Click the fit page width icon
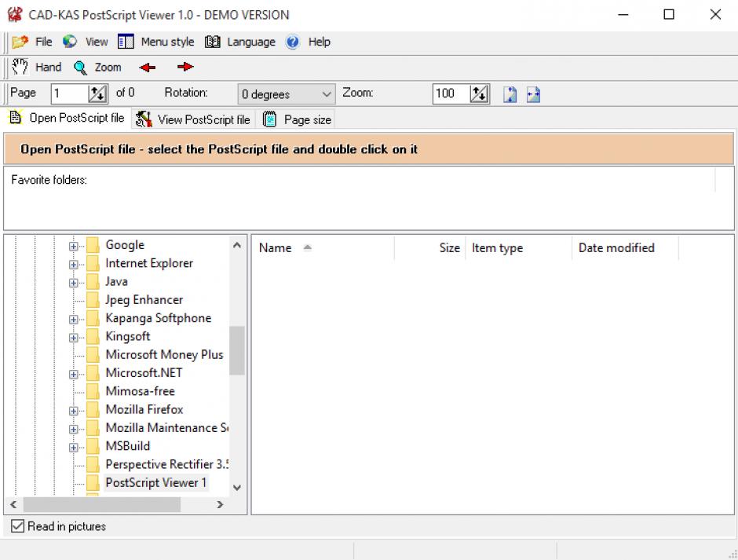The image size is (738, 560). [534, 94]
